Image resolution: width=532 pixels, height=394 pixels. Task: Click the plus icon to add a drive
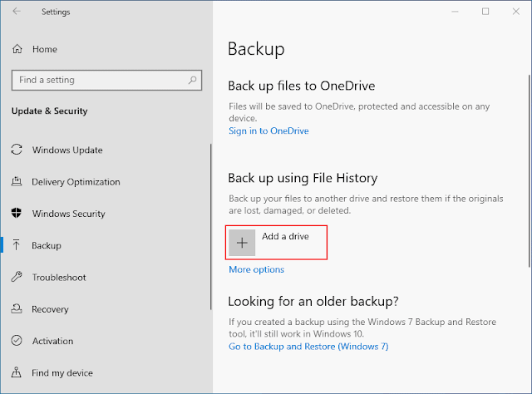[242, 243]
